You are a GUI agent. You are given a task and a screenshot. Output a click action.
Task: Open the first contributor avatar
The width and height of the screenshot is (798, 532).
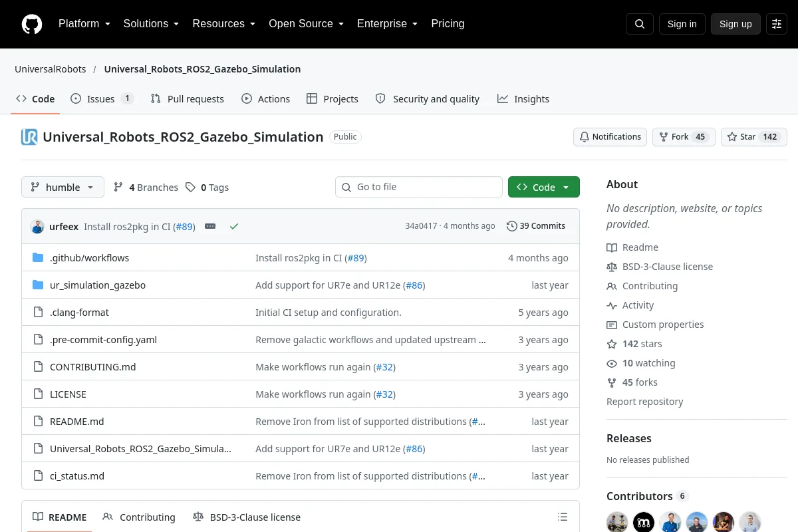click(x=617, y=522)
